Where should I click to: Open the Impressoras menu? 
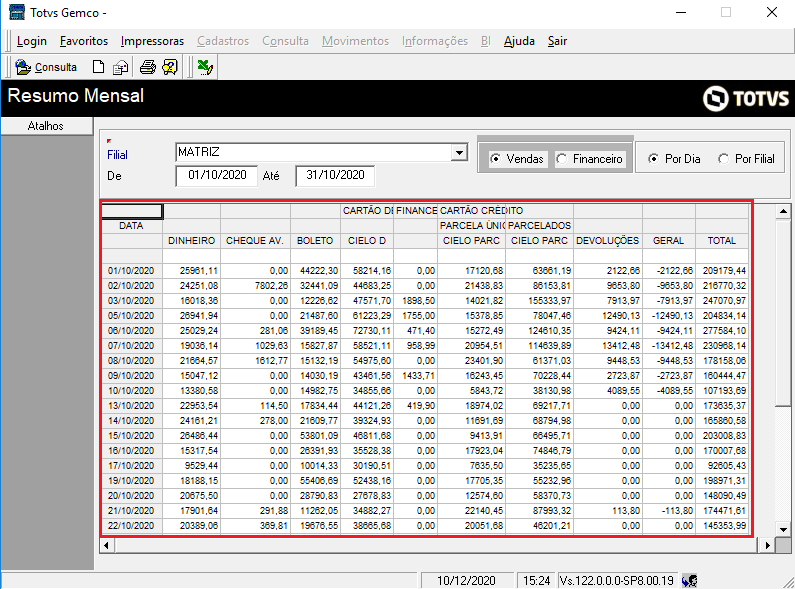[x=152, y=41]
